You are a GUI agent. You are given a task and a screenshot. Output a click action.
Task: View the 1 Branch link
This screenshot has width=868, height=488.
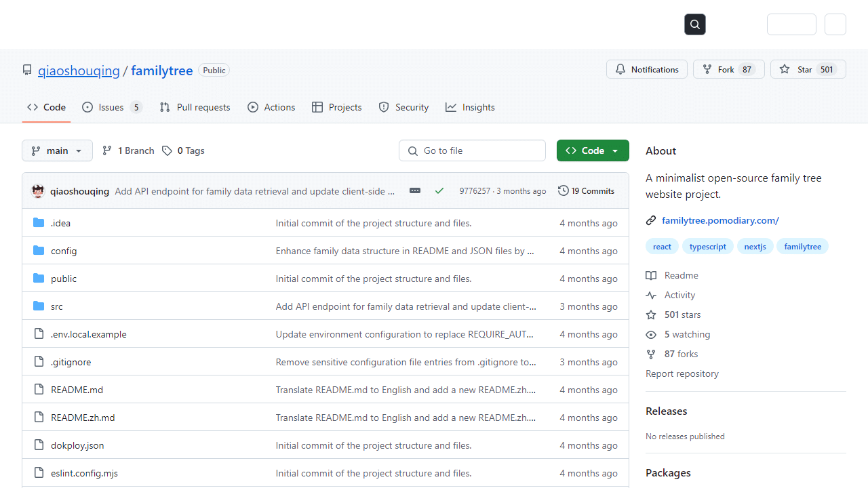(x=128, y=150)
